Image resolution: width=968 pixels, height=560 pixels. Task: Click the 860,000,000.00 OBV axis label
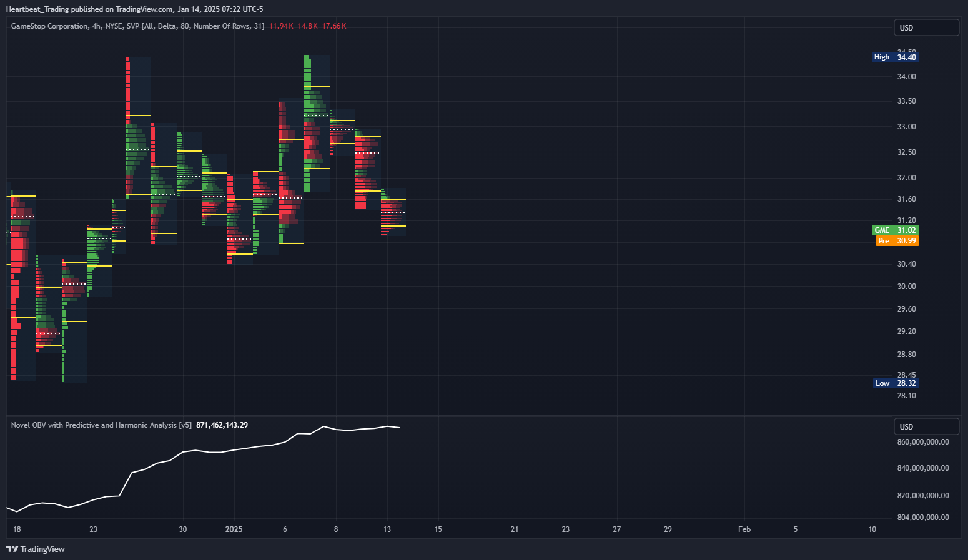pos(923,442)
